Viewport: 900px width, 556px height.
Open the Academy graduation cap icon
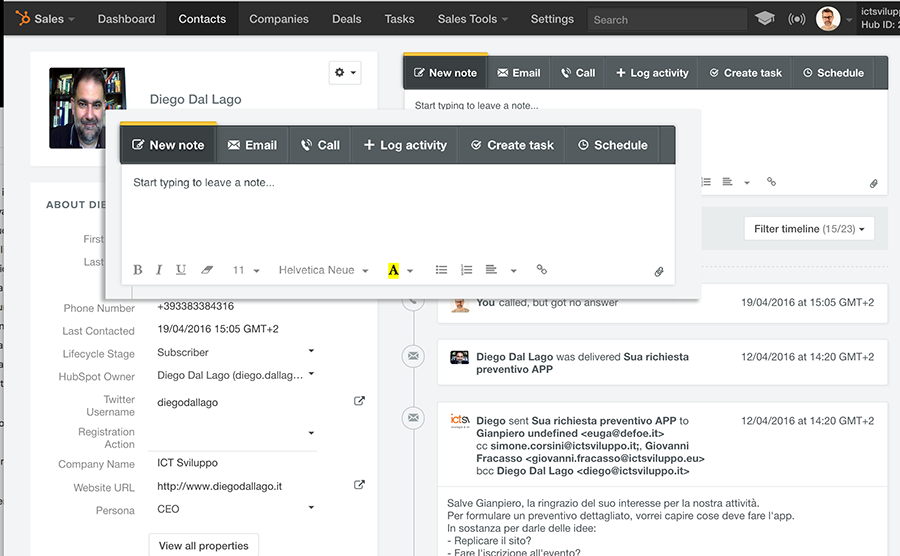764,19
